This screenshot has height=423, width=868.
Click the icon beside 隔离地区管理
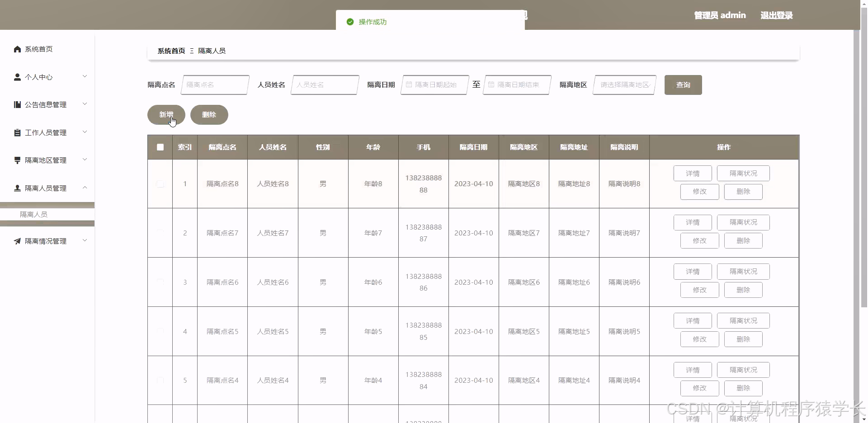(x=17, y=160)
